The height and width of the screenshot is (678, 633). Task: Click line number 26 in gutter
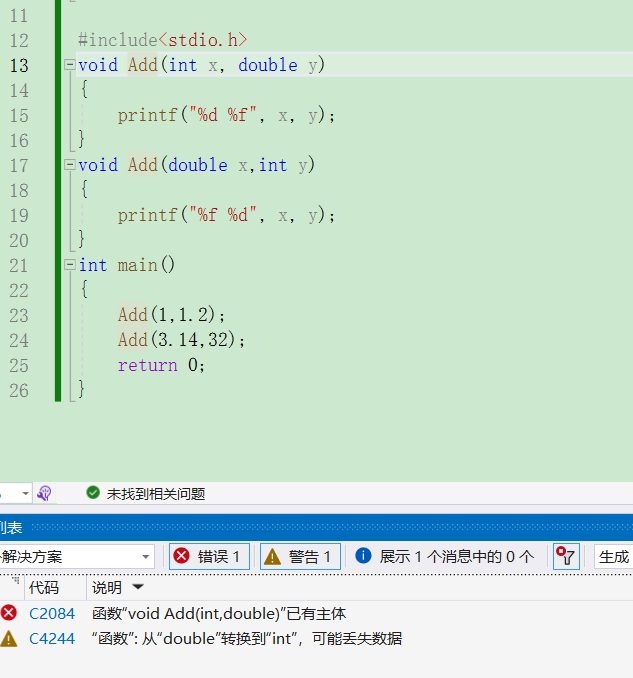click(19, 390)
